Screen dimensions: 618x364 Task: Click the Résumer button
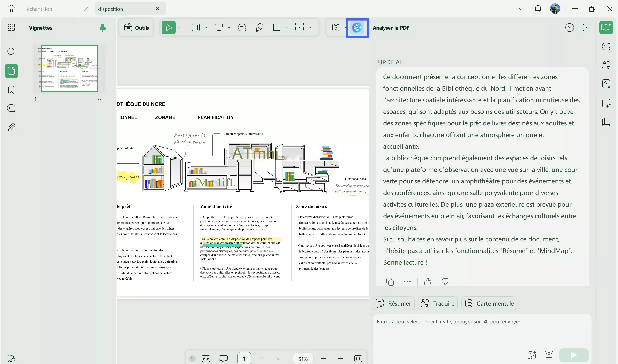coord(394,303)
